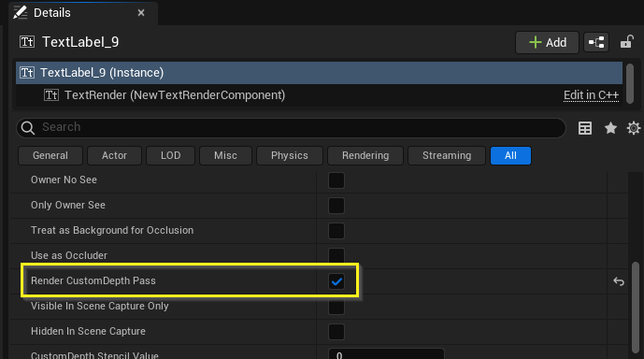
Task: Toggle Treat as Background for Occlusion
Action: (336, 231)
